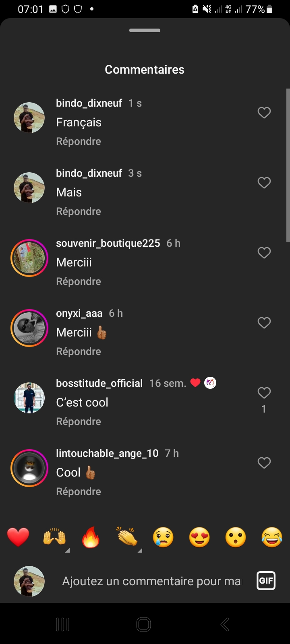Image resolution: width=290 pixels, height=644 pixels.
Task: Like souvenir_boutique225's "Merciii" comment
Action: pos(264,253)
